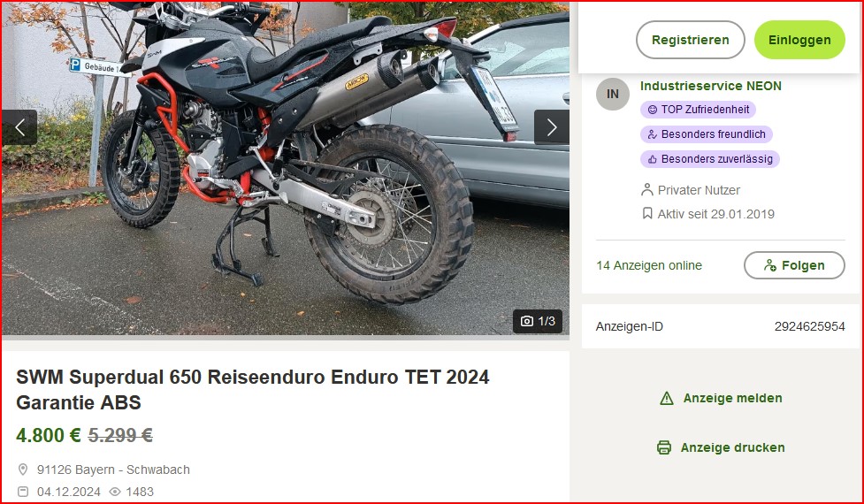Click the calendar date icon

23,492
